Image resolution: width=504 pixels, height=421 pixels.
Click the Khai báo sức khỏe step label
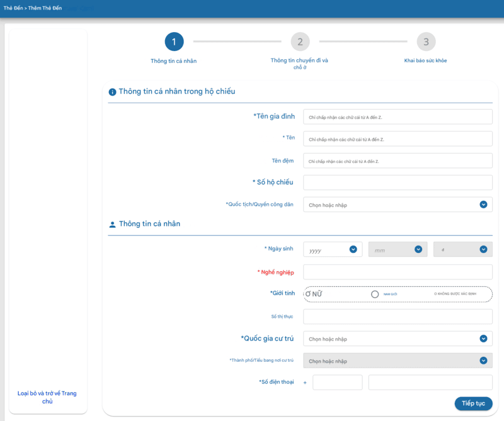point(426,60)
